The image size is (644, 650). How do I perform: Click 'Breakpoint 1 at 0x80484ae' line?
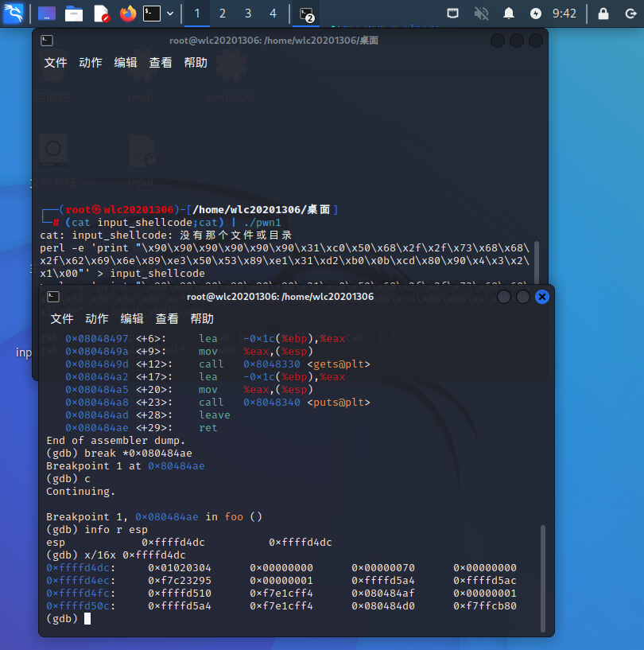pyautogui.click(x=126, y=466)
